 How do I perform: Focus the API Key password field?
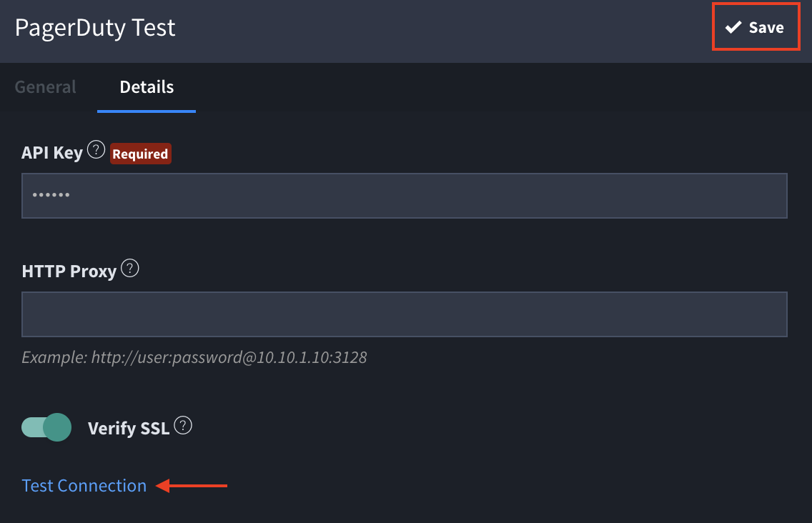tap(405, 195)
